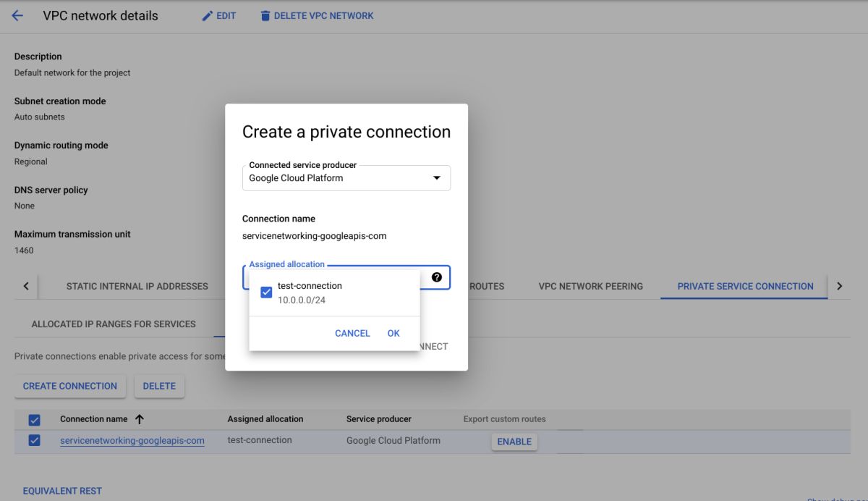
Task: Click test-connection cell in the table
Action: point(260,439)
